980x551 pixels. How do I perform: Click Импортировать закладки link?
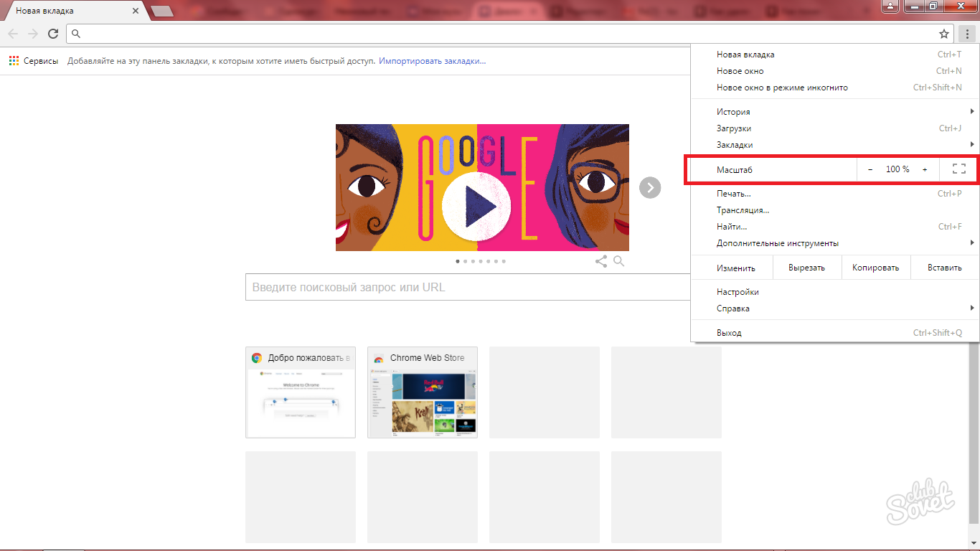pos(433,61)
